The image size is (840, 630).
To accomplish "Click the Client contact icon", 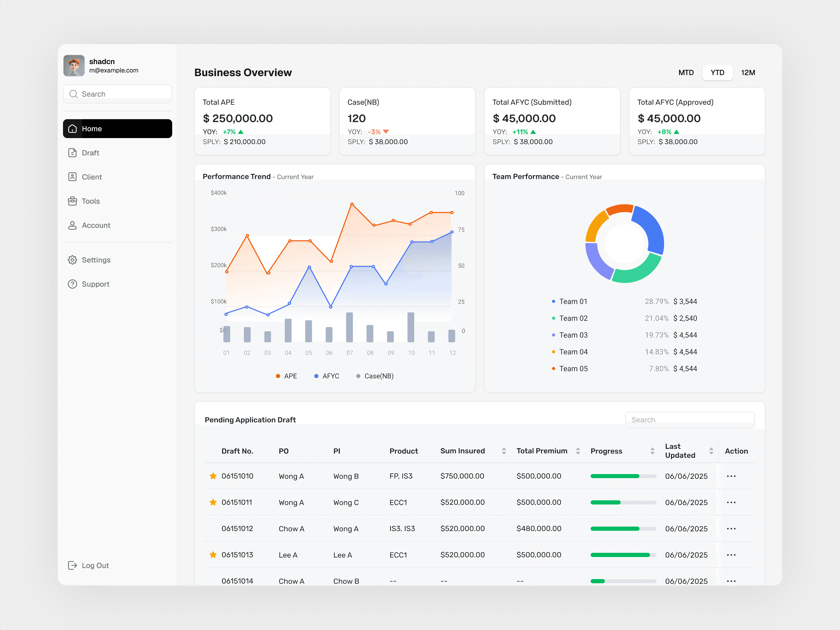I will pyautogui.click(x=72, y=177).
